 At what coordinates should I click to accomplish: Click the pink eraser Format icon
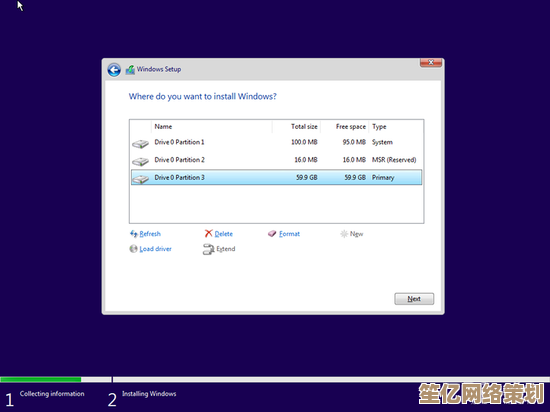coord(272,234)
